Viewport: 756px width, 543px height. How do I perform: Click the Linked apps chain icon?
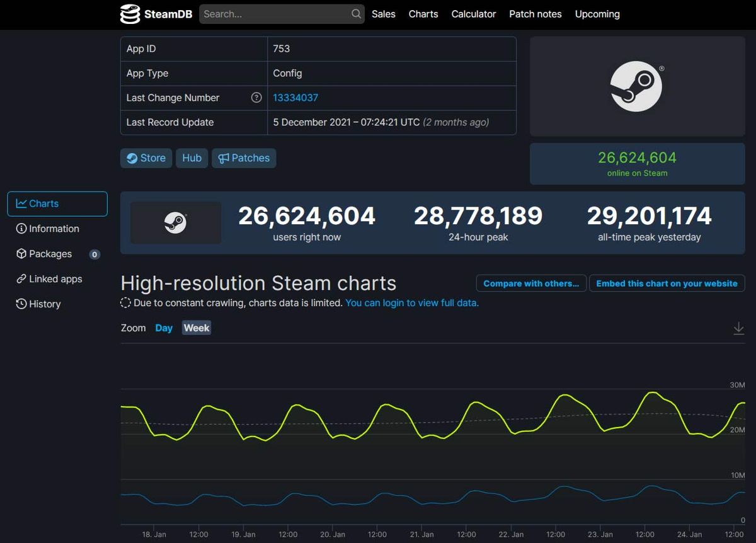point(21,278)
